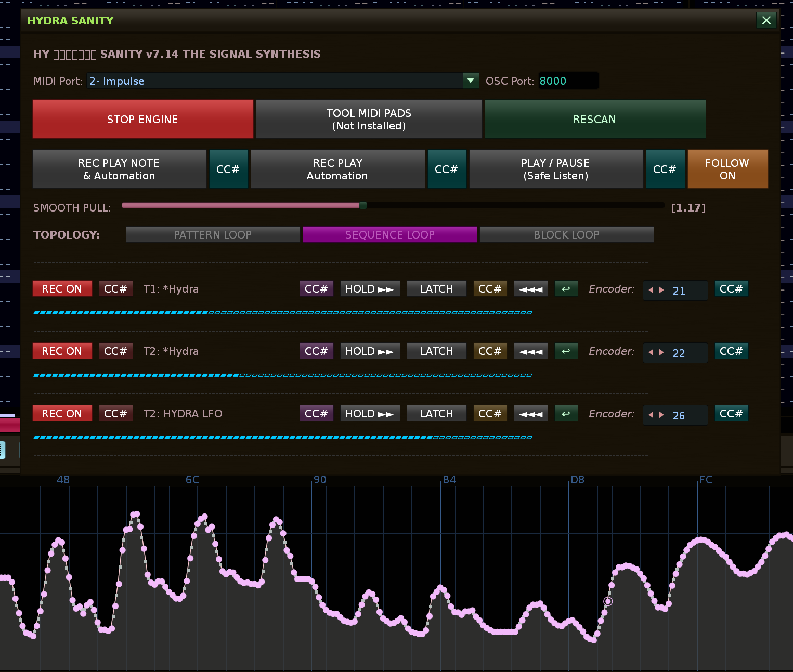Switch to BLOCK LOOP topology
Image resolution: width=793 pixels, height=672 pixels.
click(566, 235)
